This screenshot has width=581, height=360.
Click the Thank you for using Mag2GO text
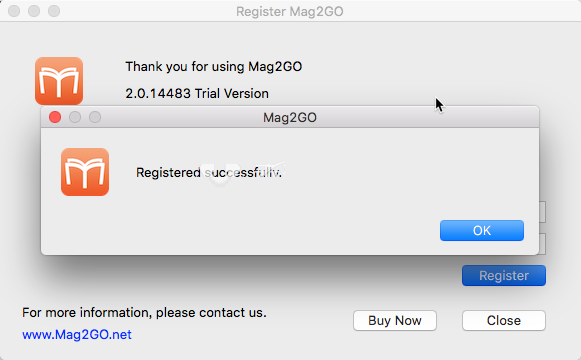click(x=214, y=67)
